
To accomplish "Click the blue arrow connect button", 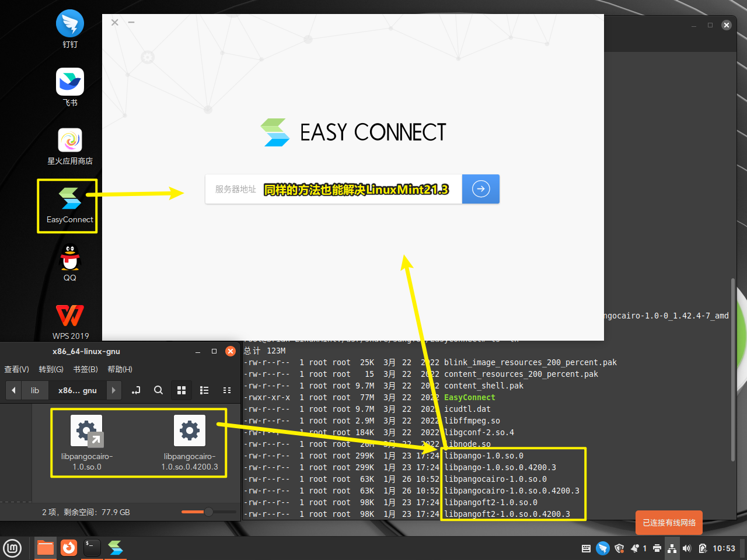I will [x=480, y=189].
